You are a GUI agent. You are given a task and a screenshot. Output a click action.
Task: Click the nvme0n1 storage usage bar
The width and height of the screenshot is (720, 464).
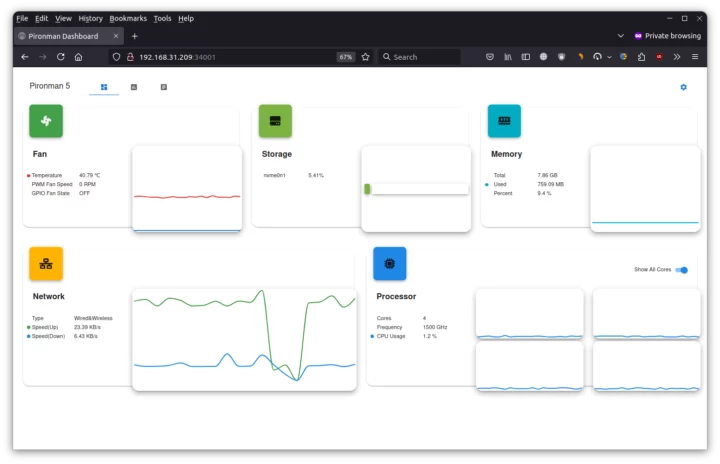pos(416,188)
